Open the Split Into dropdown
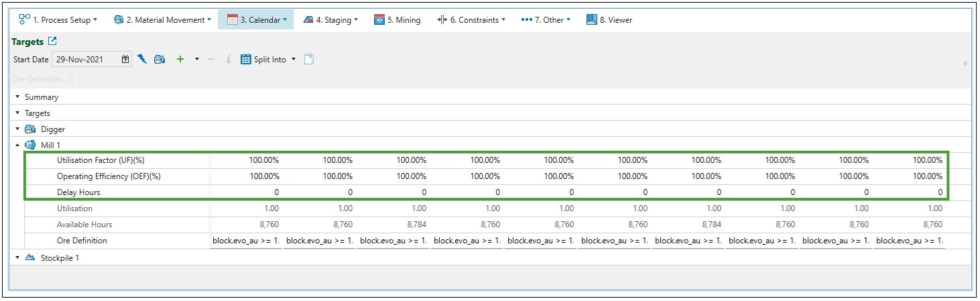 tap(268, 59)
